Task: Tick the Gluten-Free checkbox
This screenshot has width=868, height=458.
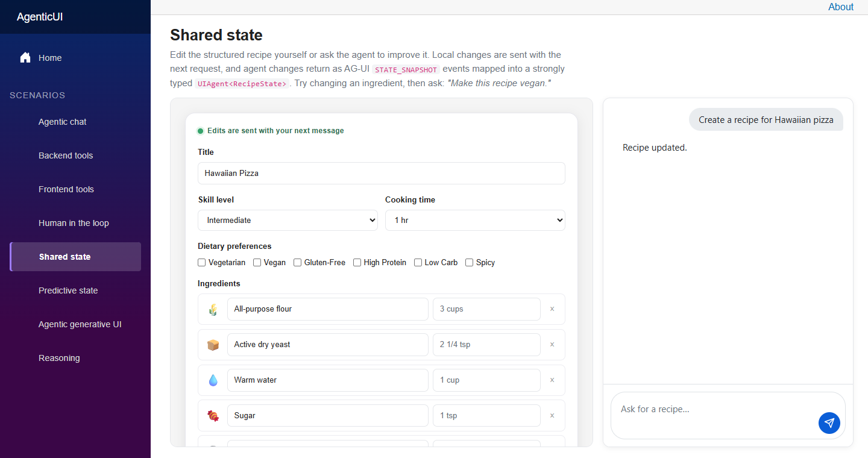Action: (x=298, y=263)
